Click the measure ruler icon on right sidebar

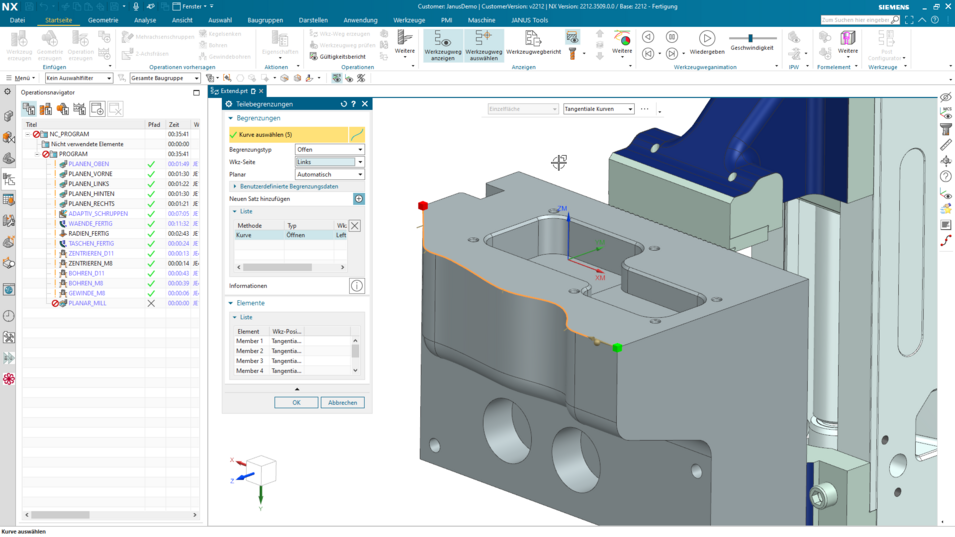(x=945, y=144)
